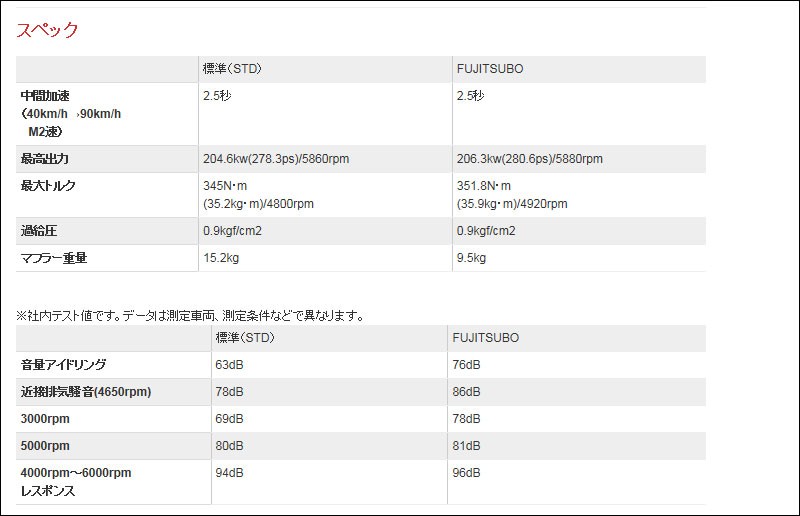Select the 9.5kg muffler weight
Screen dimensions: 800x516
click(471, 258)
